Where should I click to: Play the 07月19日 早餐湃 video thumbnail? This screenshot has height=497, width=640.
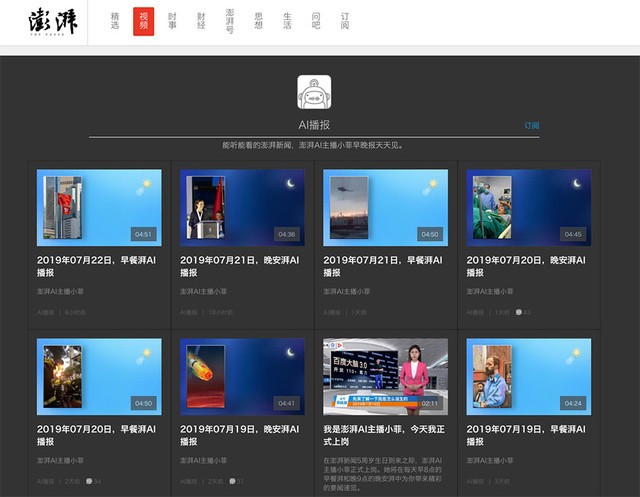click(529, 377)
